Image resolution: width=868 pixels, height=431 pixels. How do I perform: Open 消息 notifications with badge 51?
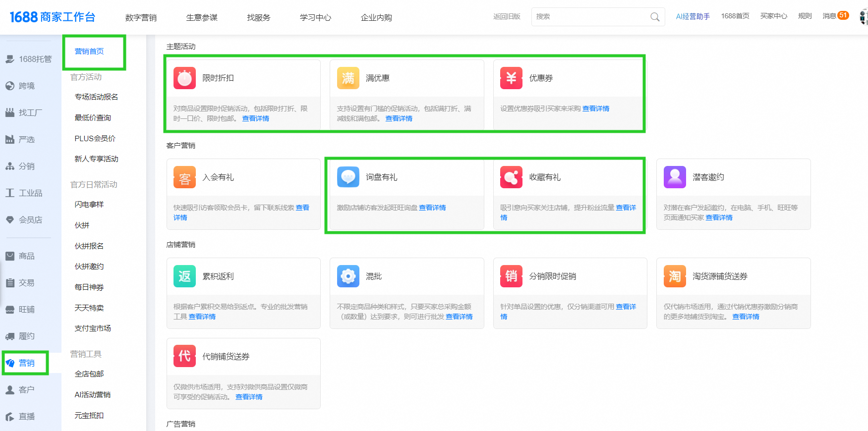pos(835,16)
